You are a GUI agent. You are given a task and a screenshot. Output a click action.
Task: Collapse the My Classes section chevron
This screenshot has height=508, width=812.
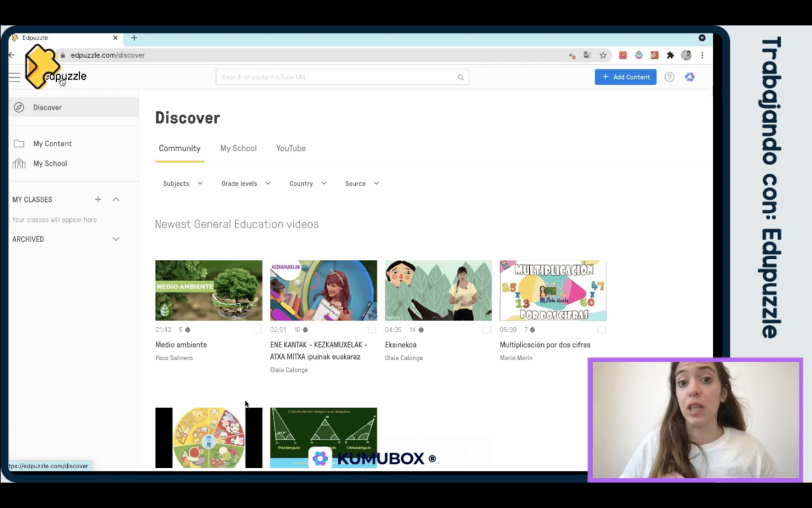[116, 199]
